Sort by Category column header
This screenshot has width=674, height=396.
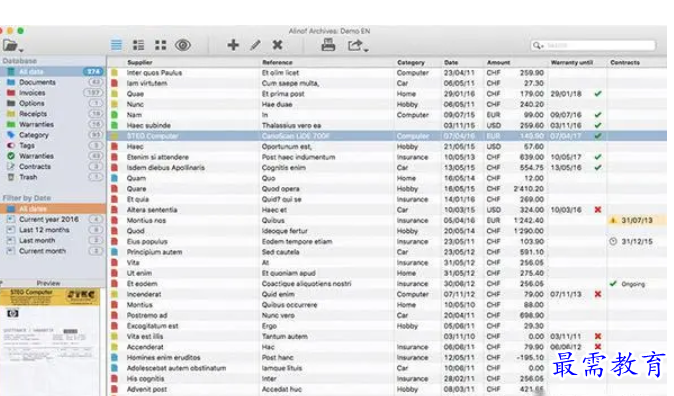[411, 62]
